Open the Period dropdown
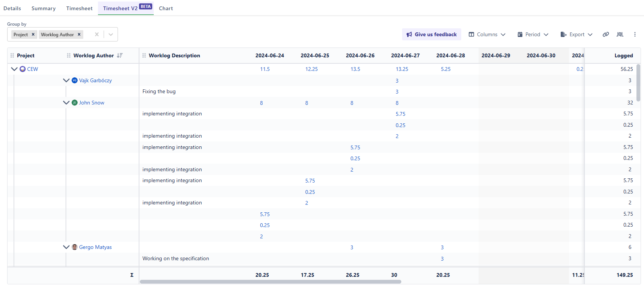 [x=533, y=34]
